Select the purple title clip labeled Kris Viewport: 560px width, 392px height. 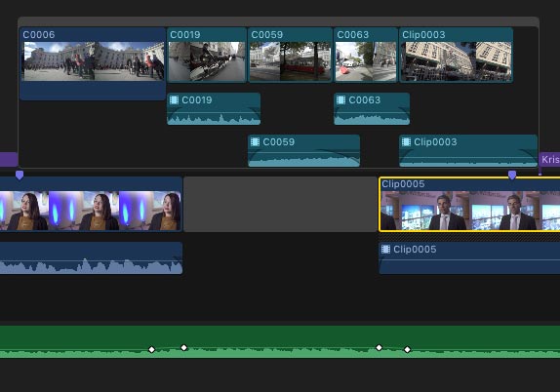[x=549, y=159]
